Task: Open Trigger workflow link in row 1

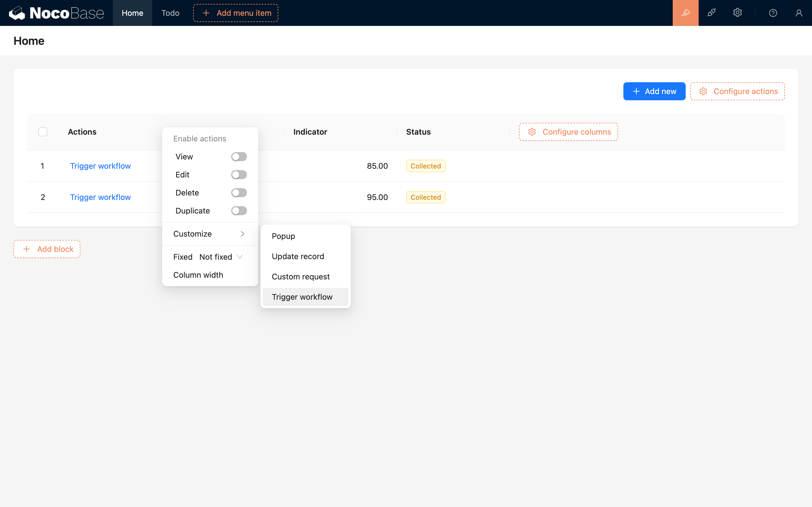Action: click(x=100, y=166)
